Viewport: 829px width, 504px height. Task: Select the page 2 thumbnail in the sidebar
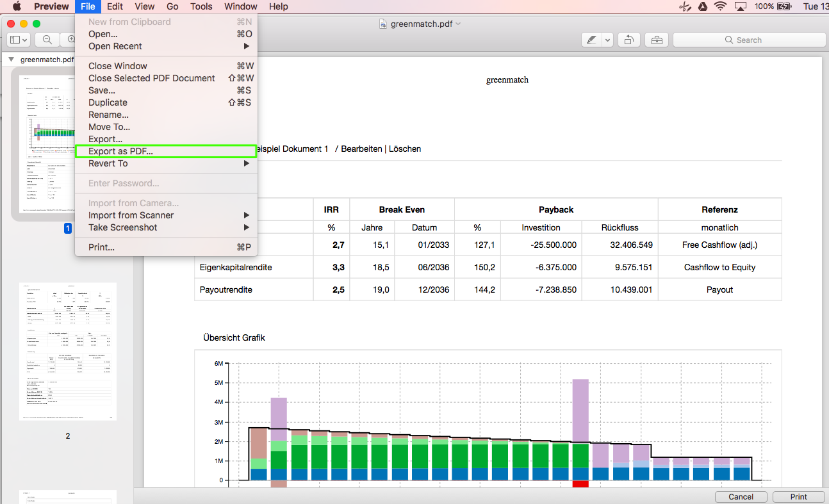(68, 351)
